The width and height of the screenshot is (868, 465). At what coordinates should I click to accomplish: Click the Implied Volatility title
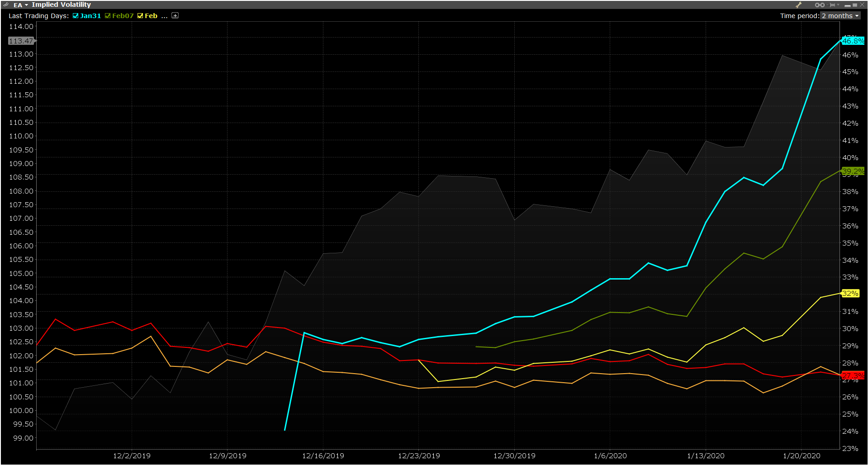click(61, 5)
